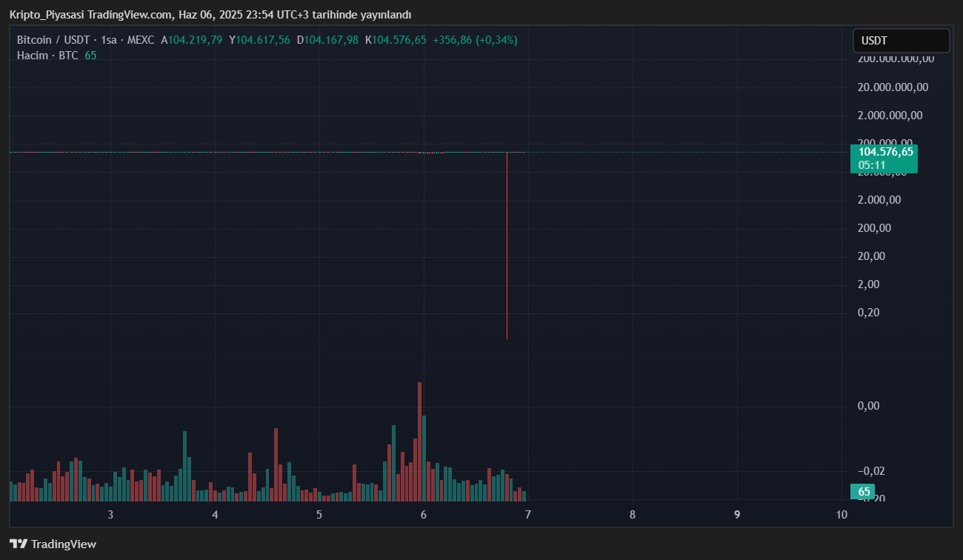Click the green volume badge showing 65
Viewport: 963px width, 560px height.
coord(864,492)
